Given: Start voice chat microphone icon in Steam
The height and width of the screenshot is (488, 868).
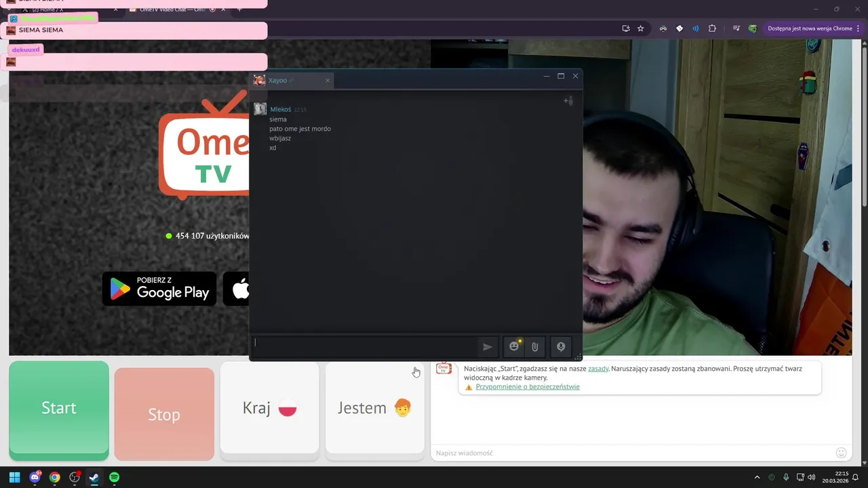Looking at the screenshot, I should click(561, 347).
